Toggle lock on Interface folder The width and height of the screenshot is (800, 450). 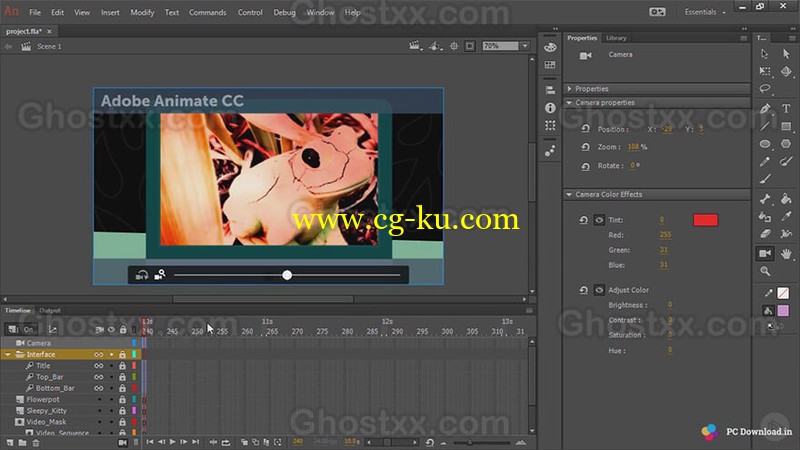122,355
